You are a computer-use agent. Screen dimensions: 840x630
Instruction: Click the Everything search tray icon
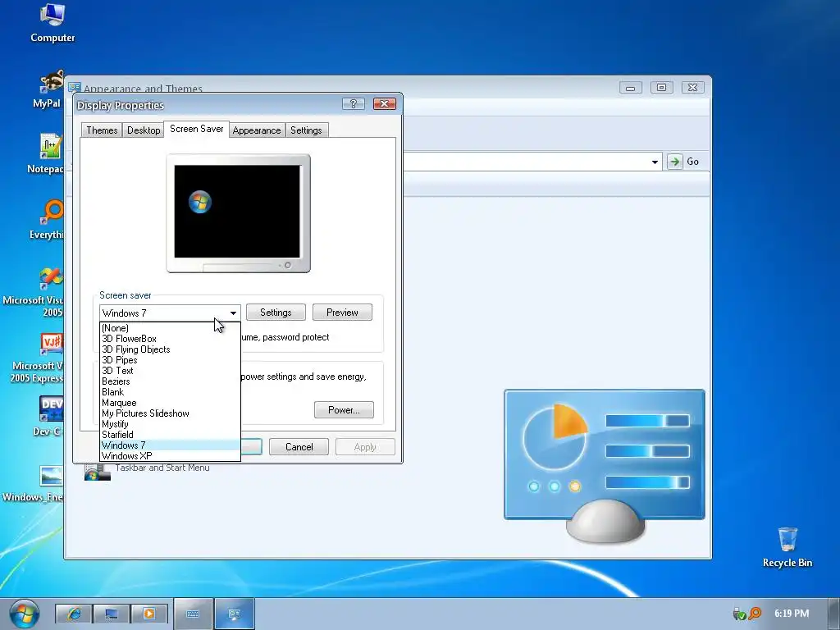click(x=755, y=613)
